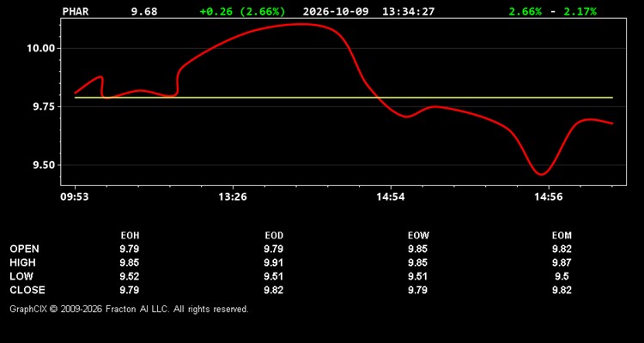The image size is (644, 343).
Task: Click the 9.50 y-axis label
Action: click(x=44, y=165)
